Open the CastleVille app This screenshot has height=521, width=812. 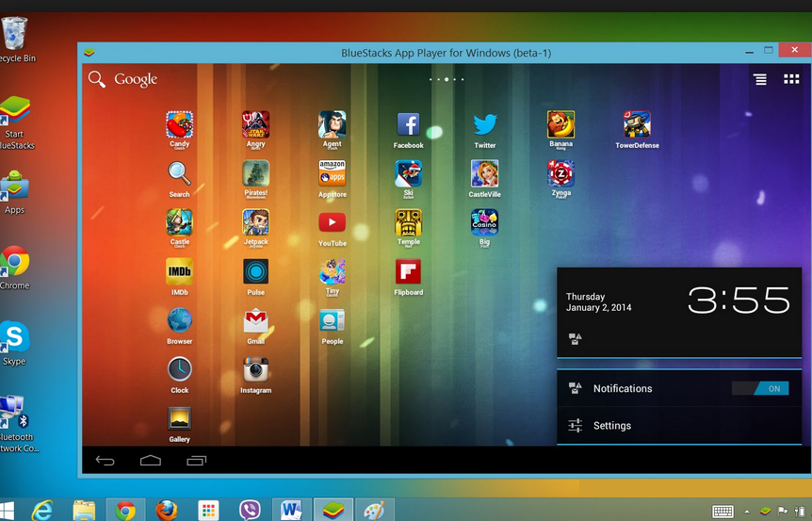[x=485, y=173]
